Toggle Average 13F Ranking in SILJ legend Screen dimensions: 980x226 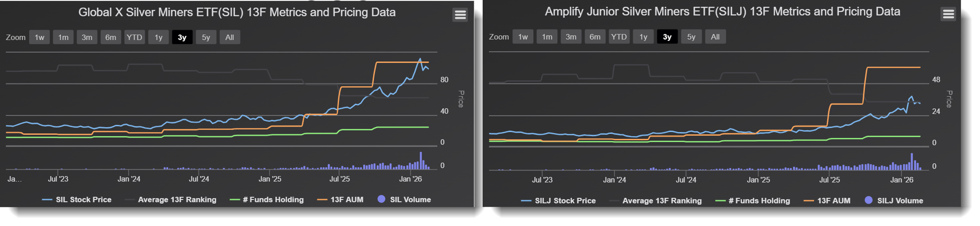656,201
